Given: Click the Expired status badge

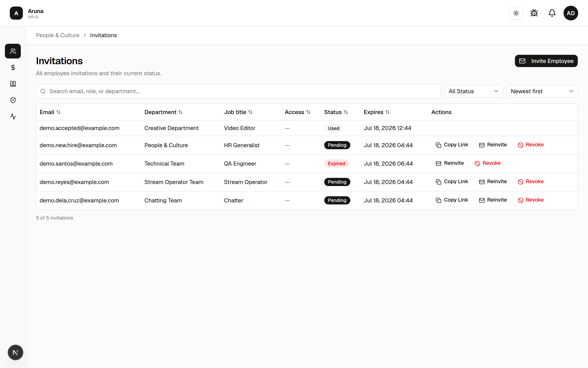Looking at the screenshot, I should (336, 164).
